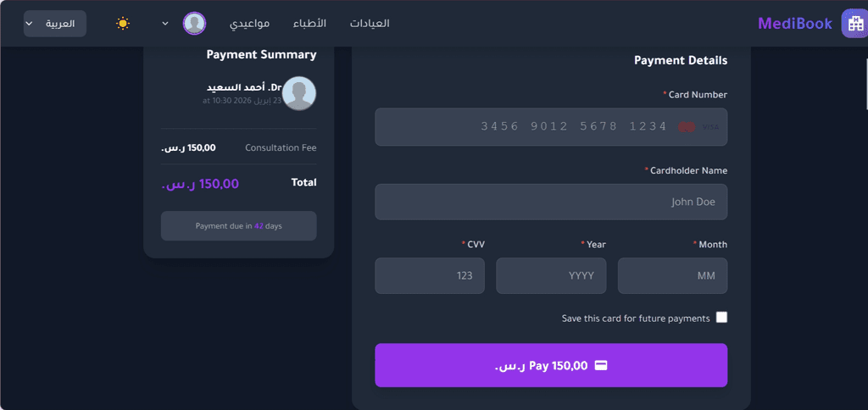
Task: Click the user profile avatar in navbar
Action: 194,24
